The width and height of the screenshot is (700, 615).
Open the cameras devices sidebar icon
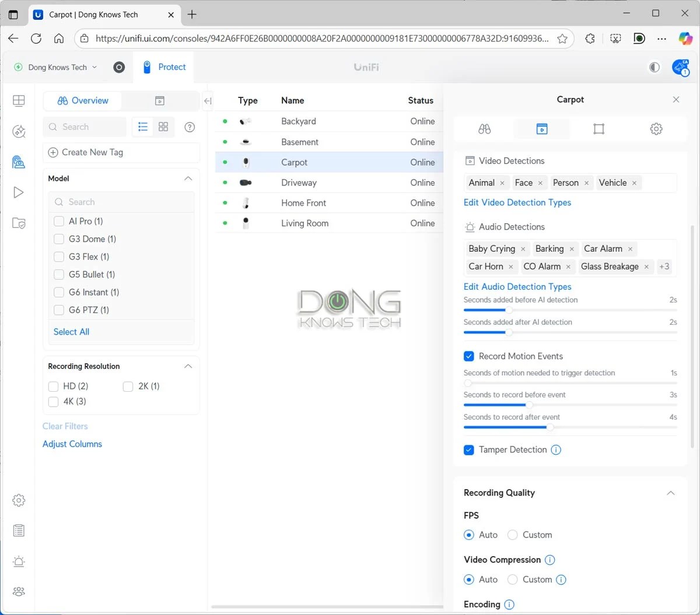click(19, 162)
